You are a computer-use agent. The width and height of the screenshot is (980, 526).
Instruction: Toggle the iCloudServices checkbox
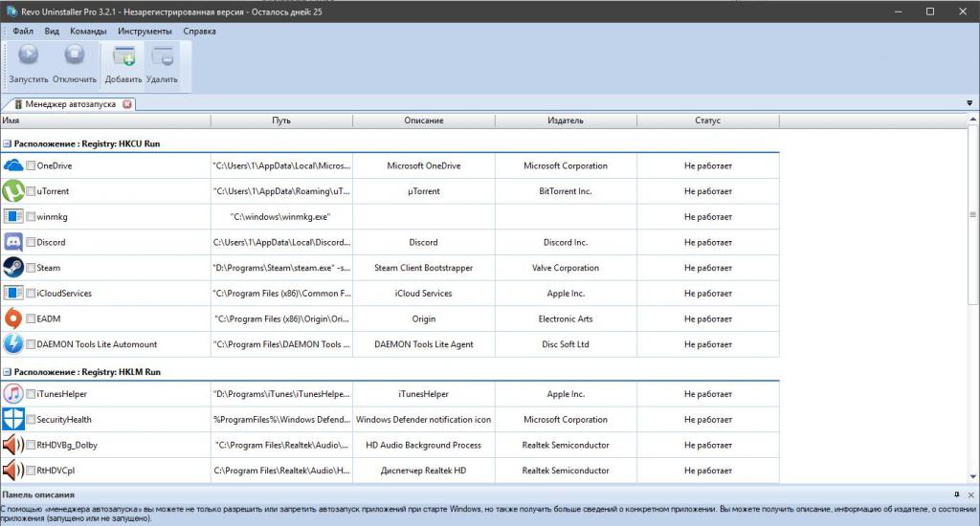[x=31, y=293]
